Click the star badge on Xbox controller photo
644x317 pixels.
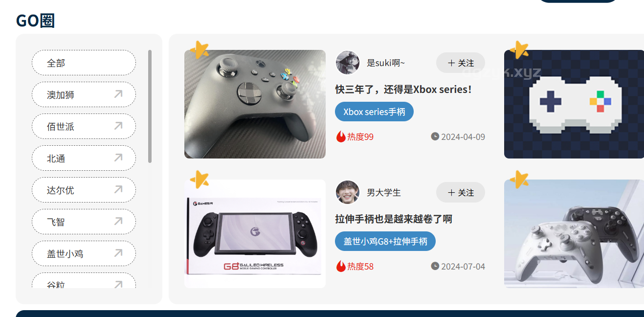coord(199,49)
